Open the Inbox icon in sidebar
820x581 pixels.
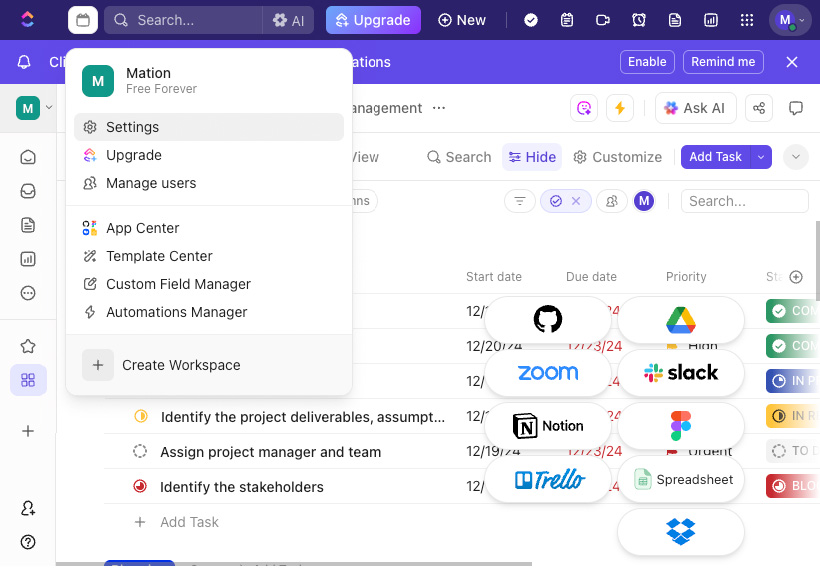28,191
